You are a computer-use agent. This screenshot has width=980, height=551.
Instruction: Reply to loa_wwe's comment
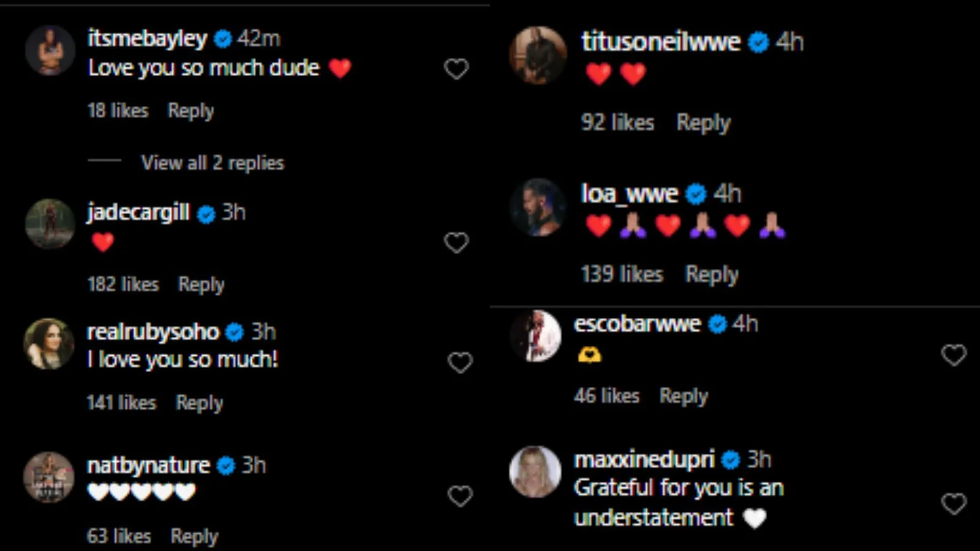[x=712, y=274]
